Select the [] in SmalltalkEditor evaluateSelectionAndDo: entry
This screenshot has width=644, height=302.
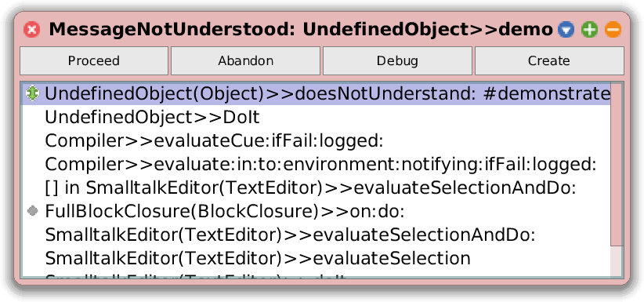pyautogui.click(x=316, y=187)
